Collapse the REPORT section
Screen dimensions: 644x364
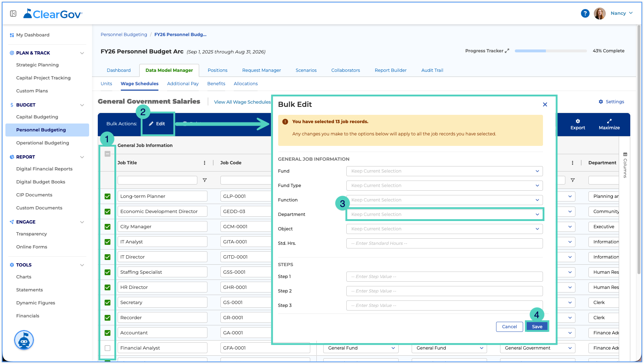[x=82, y=157]
